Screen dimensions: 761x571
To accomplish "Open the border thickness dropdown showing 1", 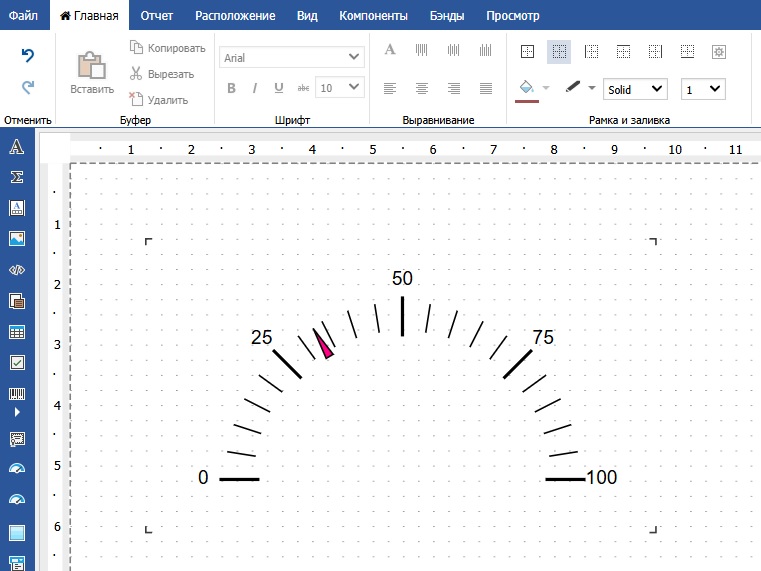I will coord(703,89).
